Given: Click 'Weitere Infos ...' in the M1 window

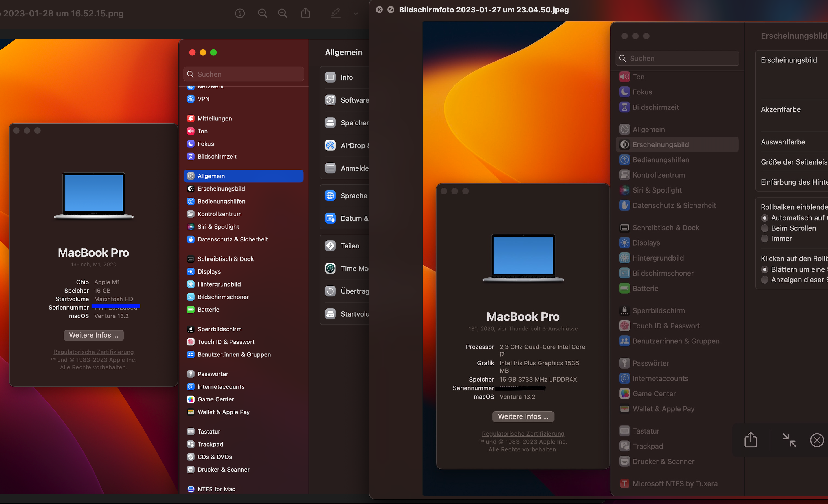Looking at the screenshot, I should pyautogui.click(x=93, y=335).
